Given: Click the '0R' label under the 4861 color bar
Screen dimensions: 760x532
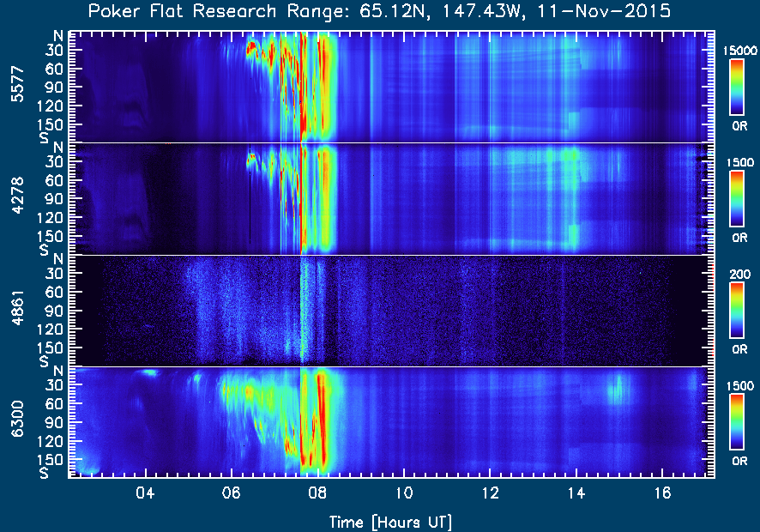Looking at the screenshot, I should click(739, 349).
